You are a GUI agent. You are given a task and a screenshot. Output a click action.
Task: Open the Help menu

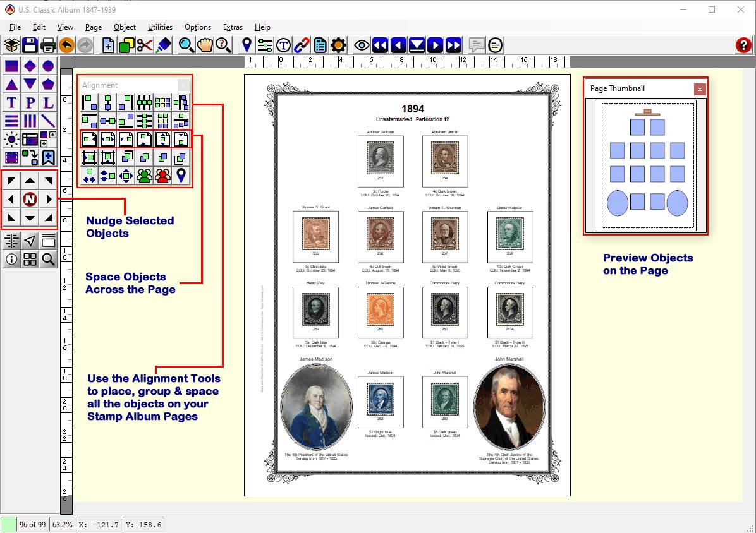click(262, 27)
